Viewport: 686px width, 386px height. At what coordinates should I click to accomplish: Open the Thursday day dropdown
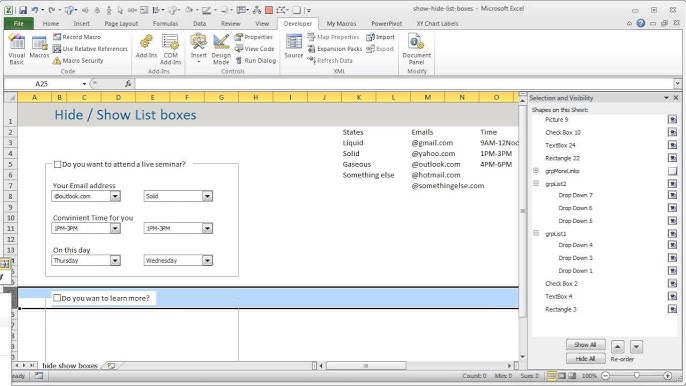click(x=115, y=260)
